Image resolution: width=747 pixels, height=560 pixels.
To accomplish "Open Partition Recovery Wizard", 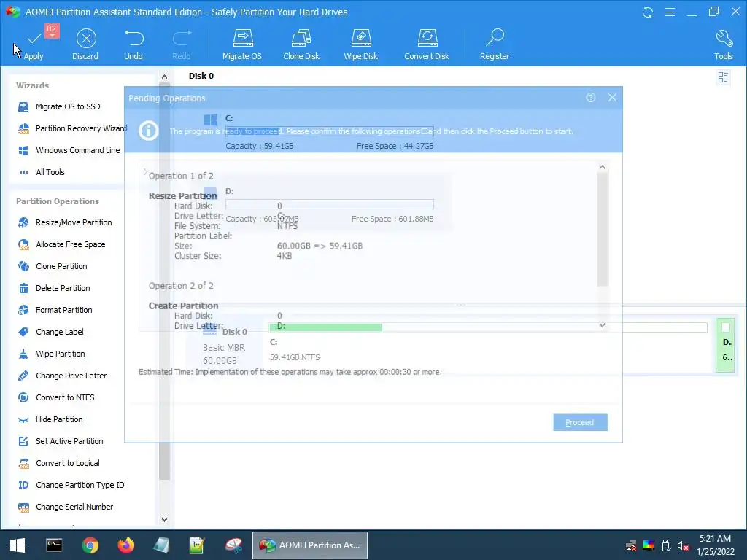I will [72, 128].
